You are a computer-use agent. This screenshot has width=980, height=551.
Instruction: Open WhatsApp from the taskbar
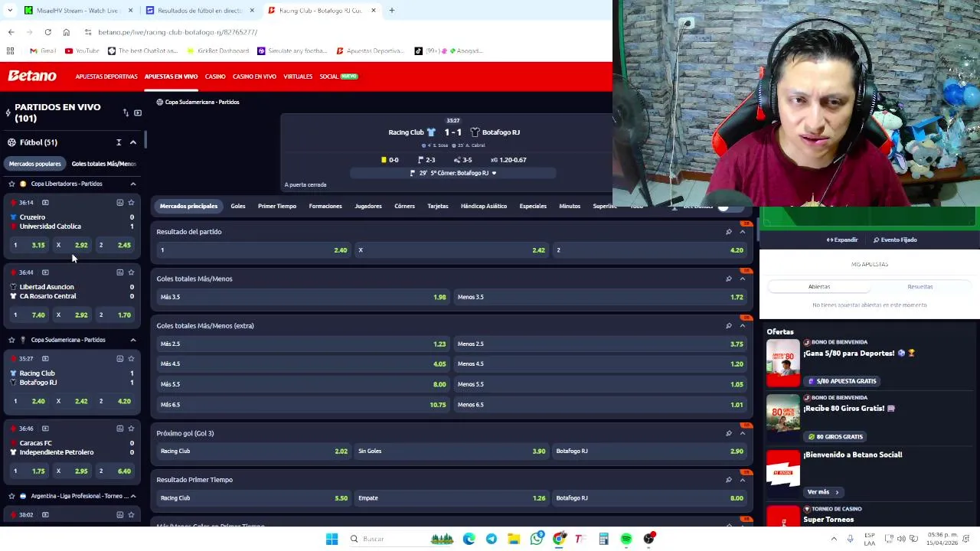pos(537,539)
